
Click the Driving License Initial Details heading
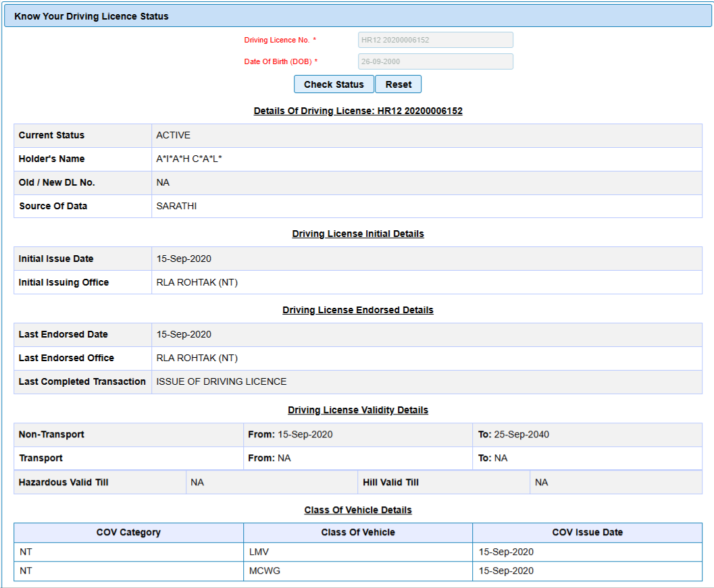(358, 234)
